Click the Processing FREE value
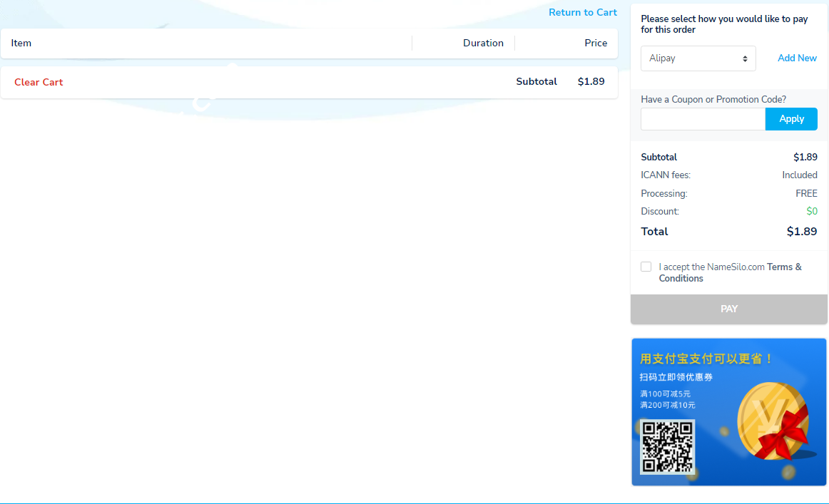Screen dimensions: 829x504 pyautogui.click(x=806, y=194)
